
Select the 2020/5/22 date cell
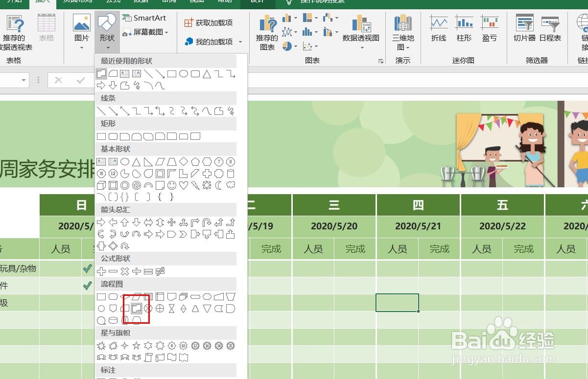pos(502,226)
